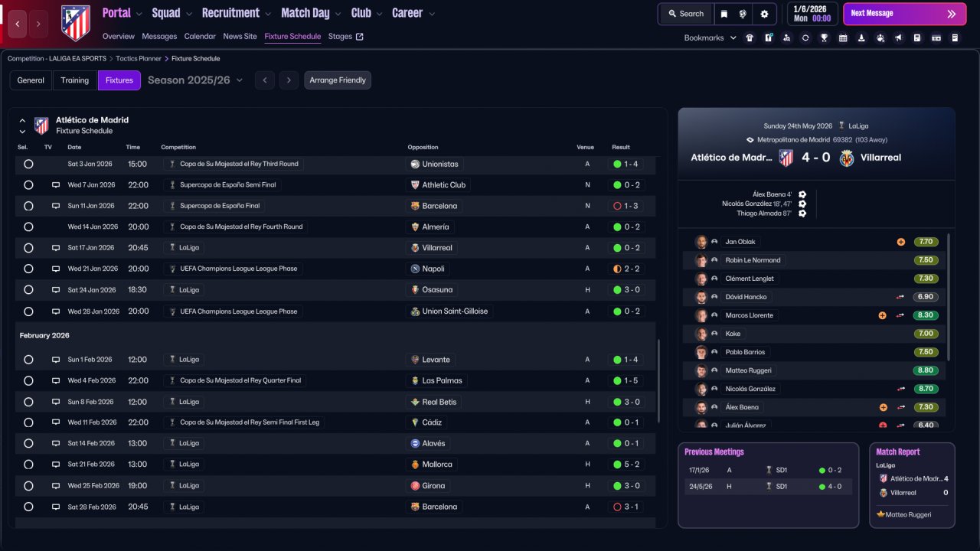
Task: Click the Mallorca club badge icon
Action: pyautogui.click(x=415, y=465)
